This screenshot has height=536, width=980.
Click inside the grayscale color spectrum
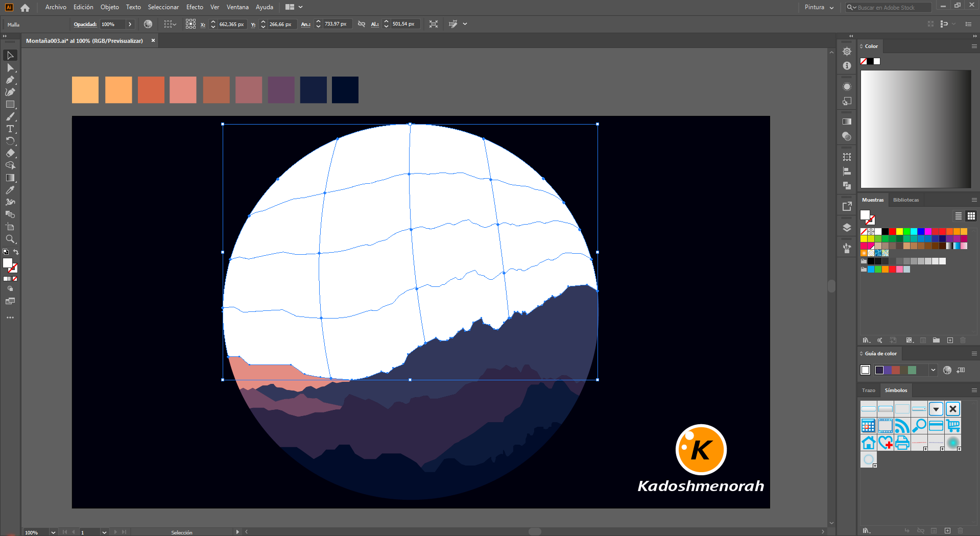[x=916, y=129]
